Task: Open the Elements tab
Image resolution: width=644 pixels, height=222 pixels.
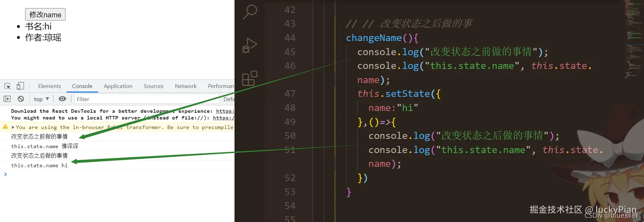Action: click(x=50, y=86)
